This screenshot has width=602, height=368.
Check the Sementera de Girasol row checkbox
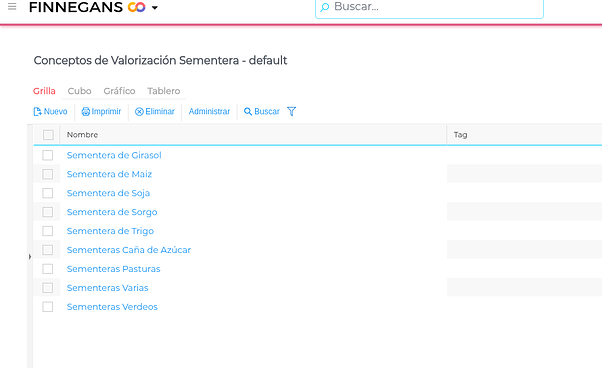48,155
